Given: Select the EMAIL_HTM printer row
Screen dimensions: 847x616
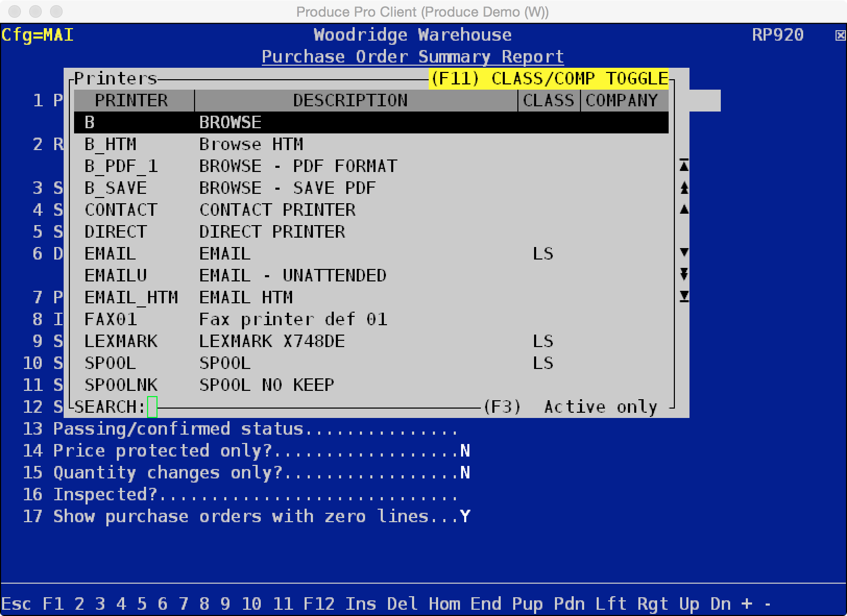Looking at the screenshot, I should pyautogui.click(x=371, y=298).
